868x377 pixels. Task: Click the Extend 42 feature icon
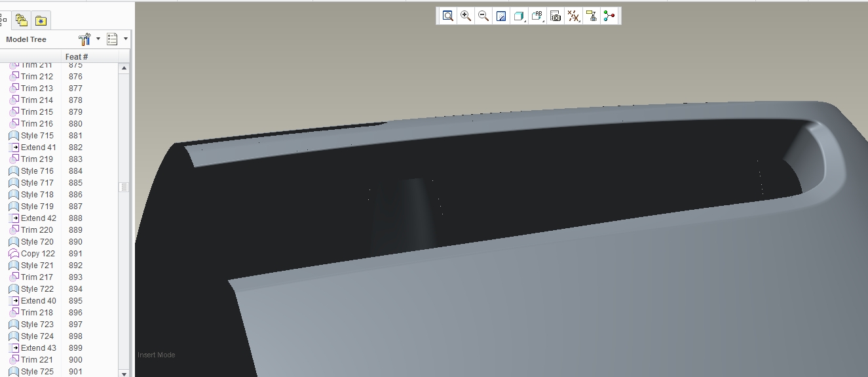pyautogui.click(x=14, y=218)
